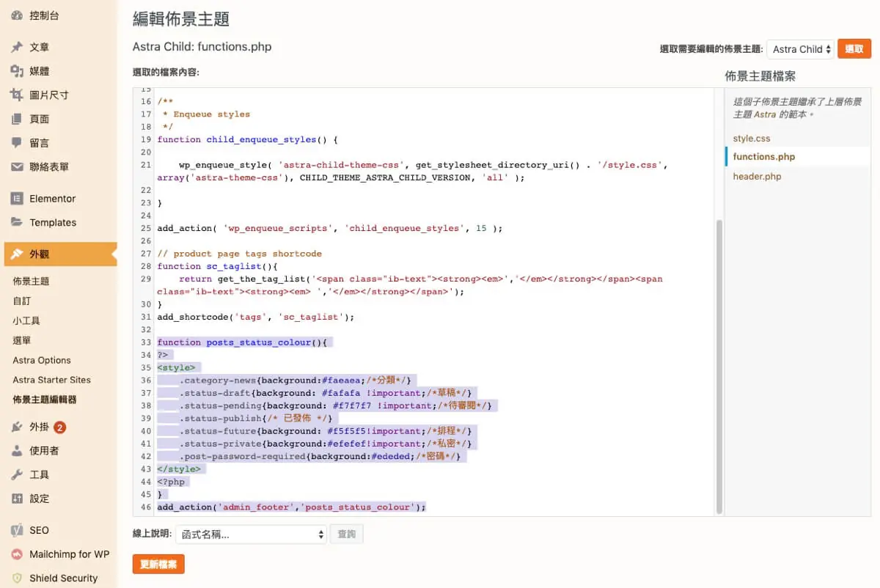Screen dimensions: 880x588
Task: Open the 選單 menus submenu
Action: pos(22,341)
